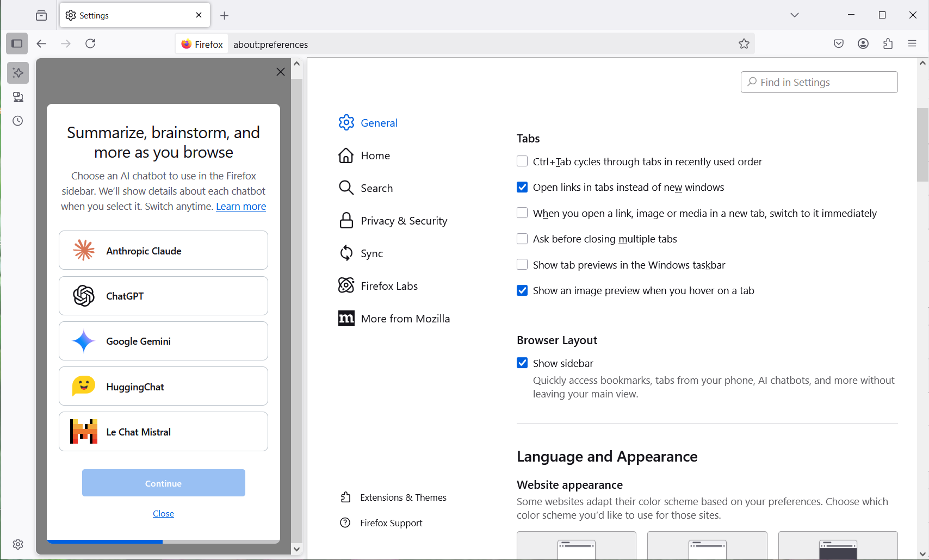This screenshot has height=560, width=929.
Task: Choose Le Chat Mistral chatbot
Action: click(x=163, y=432)
